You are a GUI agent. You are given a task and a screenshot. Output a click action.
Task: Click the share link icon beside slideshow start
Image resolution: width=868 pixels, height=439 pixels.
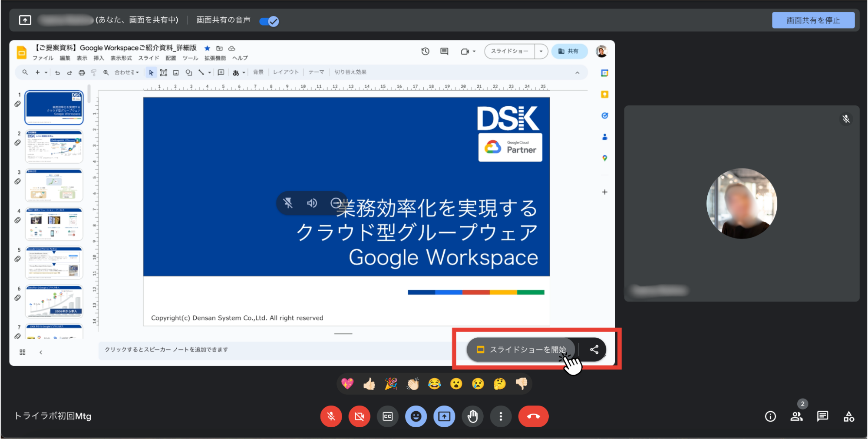coord(594,350)
